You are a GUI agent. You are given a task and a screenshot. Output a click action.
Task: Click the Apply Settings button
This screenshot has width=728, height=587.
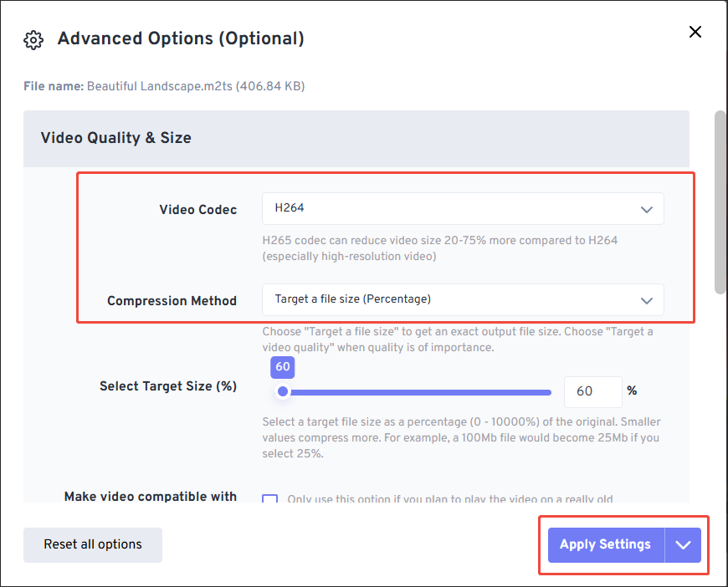pos(606,545)
